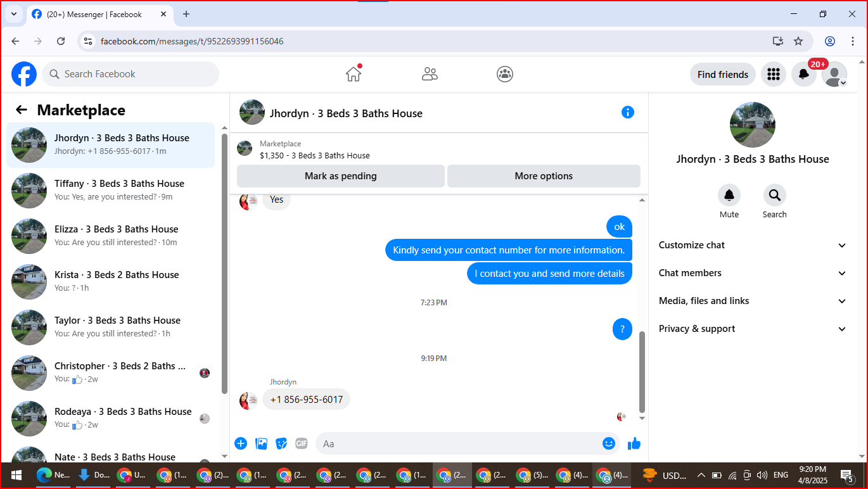Mute the Jhordyn conversation
This screenshot has height=489, width=868.
coord(729,195)
